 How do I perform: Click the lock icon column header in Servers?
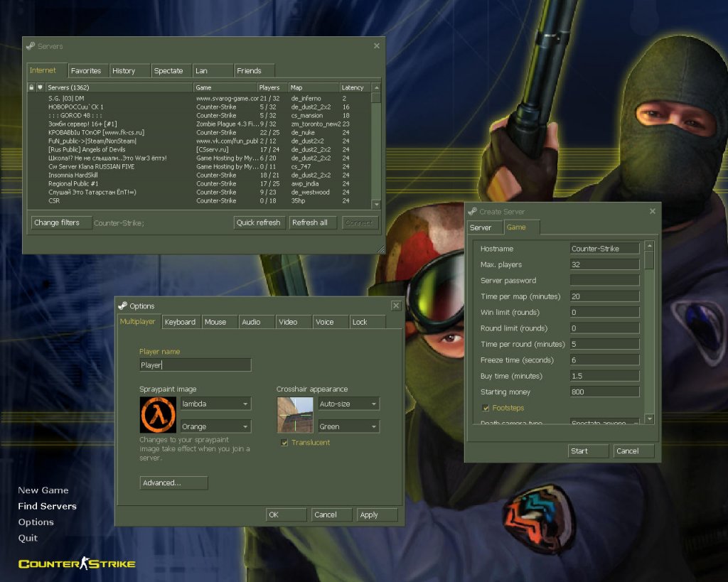[x=31, y=87]
